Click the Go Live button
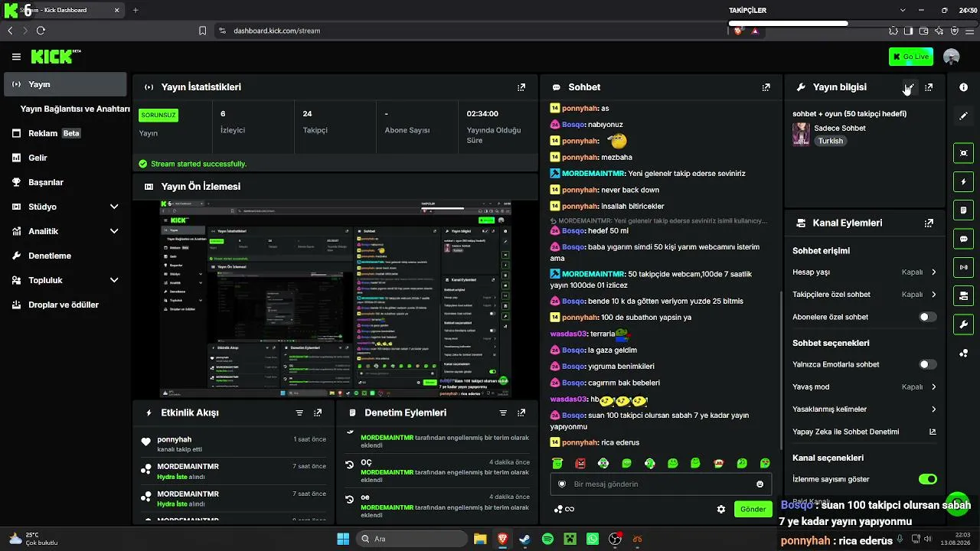 911,57
